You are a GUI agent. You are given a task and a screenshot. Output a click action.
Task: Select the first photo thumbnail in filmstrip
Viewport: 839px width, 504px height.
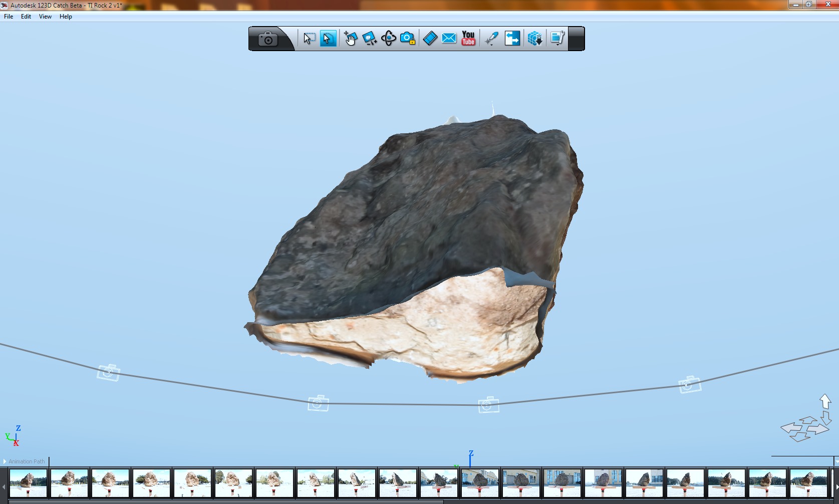(28, 483)
